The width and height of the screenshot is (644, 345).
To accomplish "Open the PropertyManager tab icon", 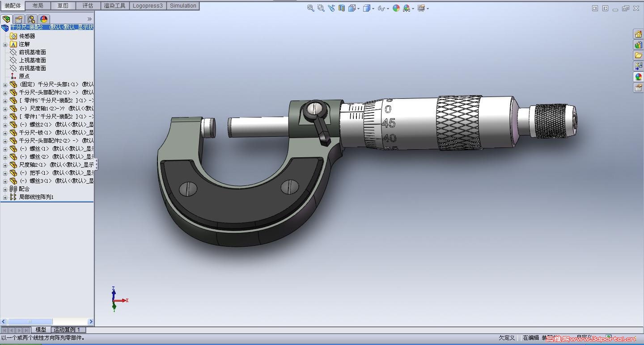I will [18, 19].
